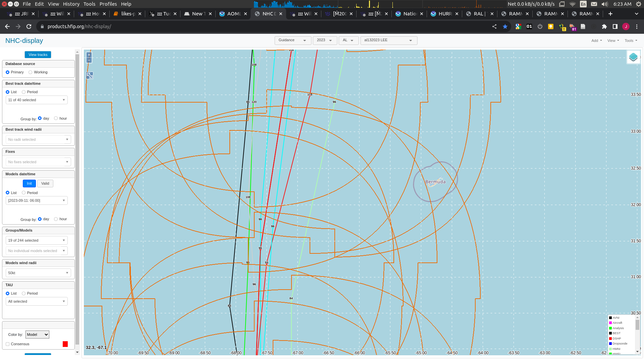Bookmark this page with star icon
This screenshot has width=644, height=362.
click(505, 26)
